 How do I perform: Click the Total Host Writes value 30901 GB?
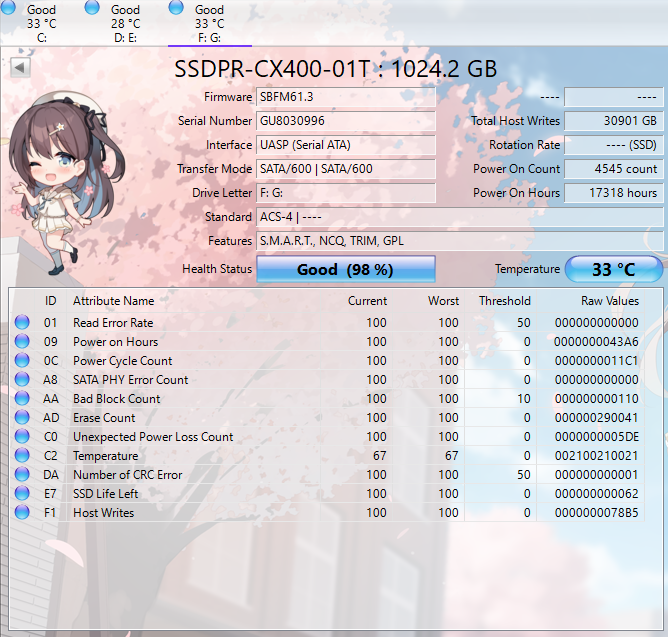[x=613, y=121]
